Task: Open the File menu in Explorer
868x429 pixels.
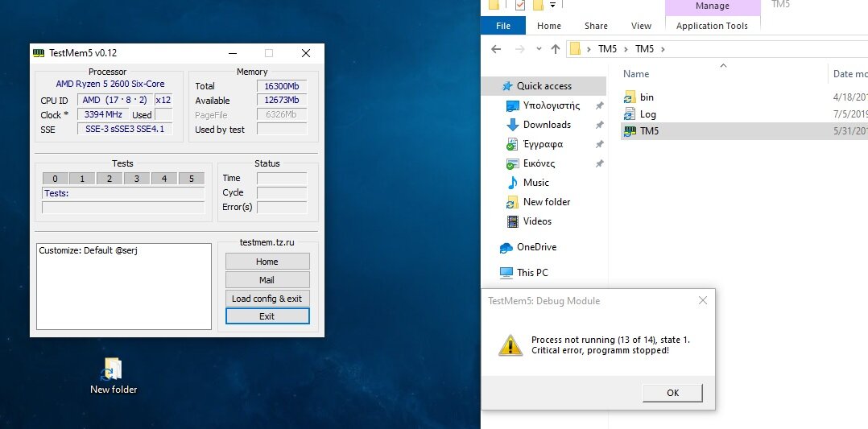Action: pos(503,26)
